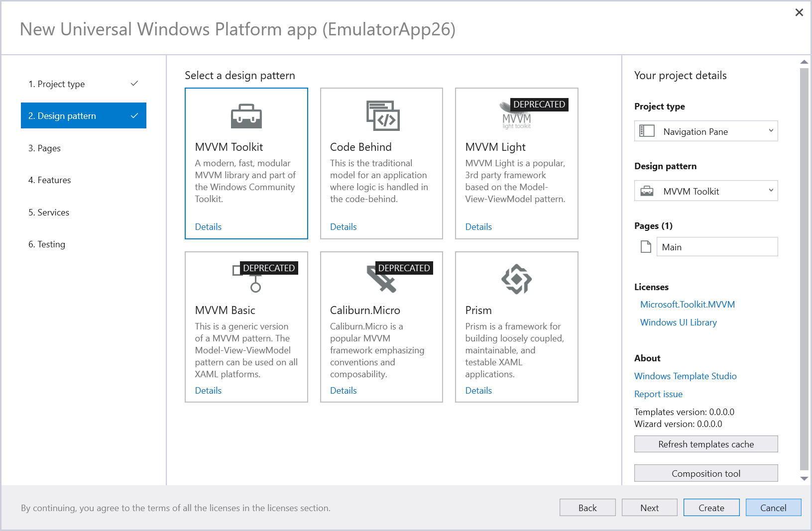Click the Next button

[650, 508]
